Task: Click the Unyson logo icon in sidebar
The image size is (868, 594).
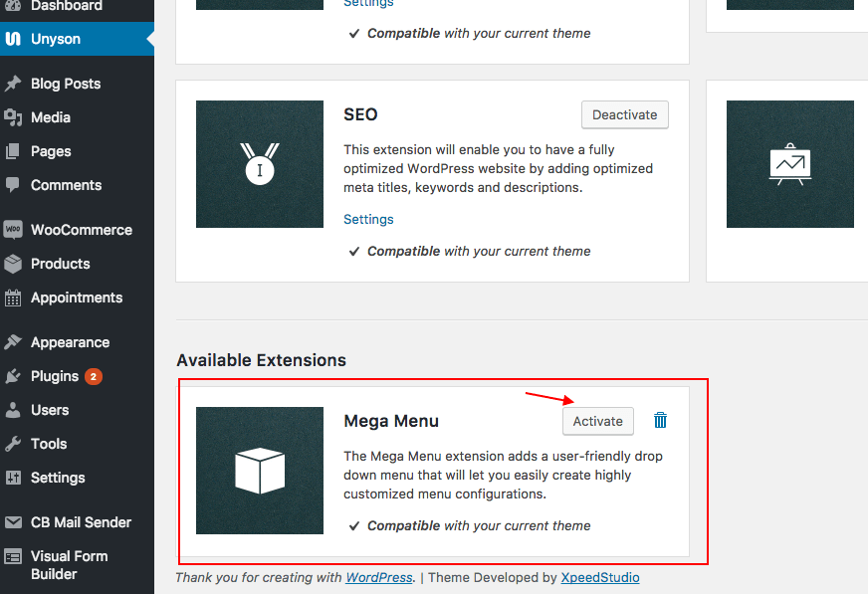Action: (x=13, y=39)
